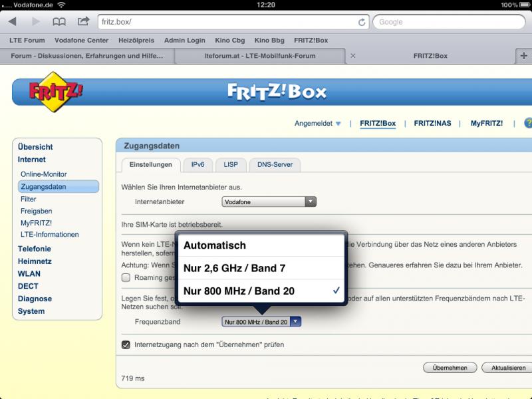532x399 pixels.
Task: Switch to the Forum - Diskussionen browser tab
Action: [x=87, y=56]
